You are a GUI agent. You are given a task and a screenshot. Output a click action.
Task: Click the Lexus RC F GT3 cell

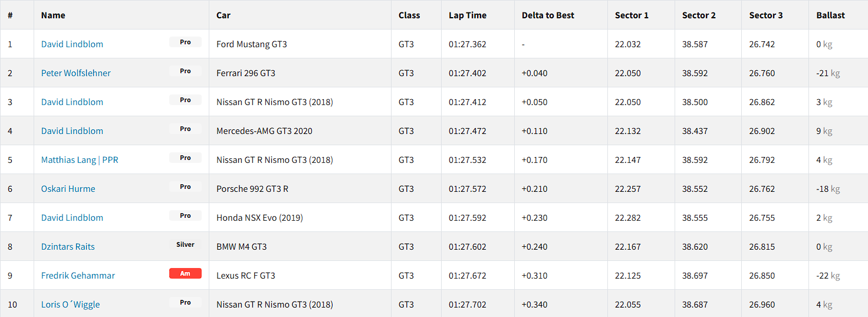[x=246, y=276]
